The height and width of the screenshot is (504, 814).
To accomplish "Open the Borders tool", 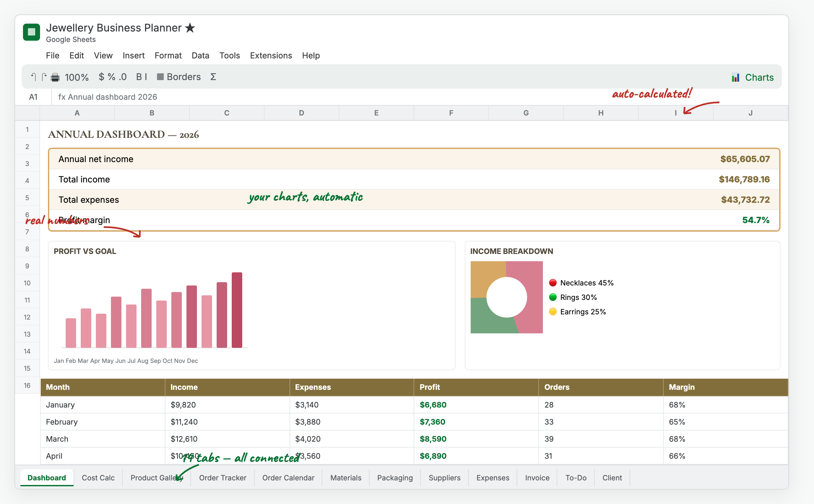I will point(179,77).
